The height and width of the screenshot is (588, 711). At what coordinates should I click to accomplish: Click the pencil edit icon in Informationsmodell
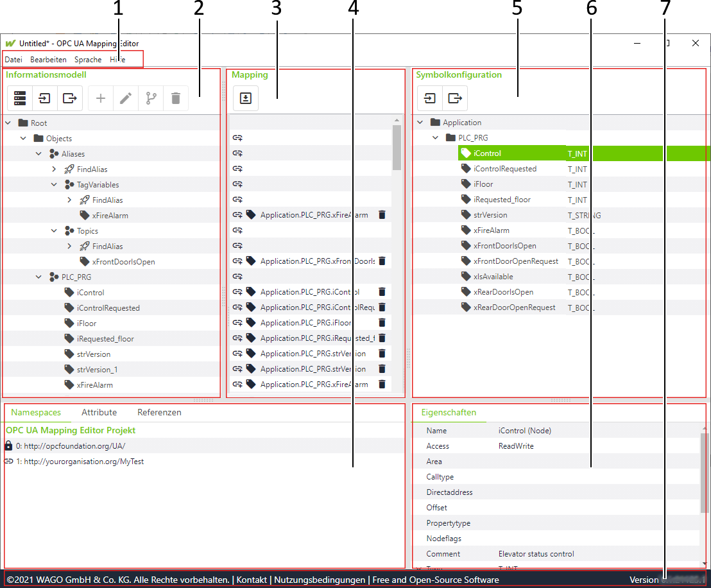pyautogui.click(x=126, y=98)
